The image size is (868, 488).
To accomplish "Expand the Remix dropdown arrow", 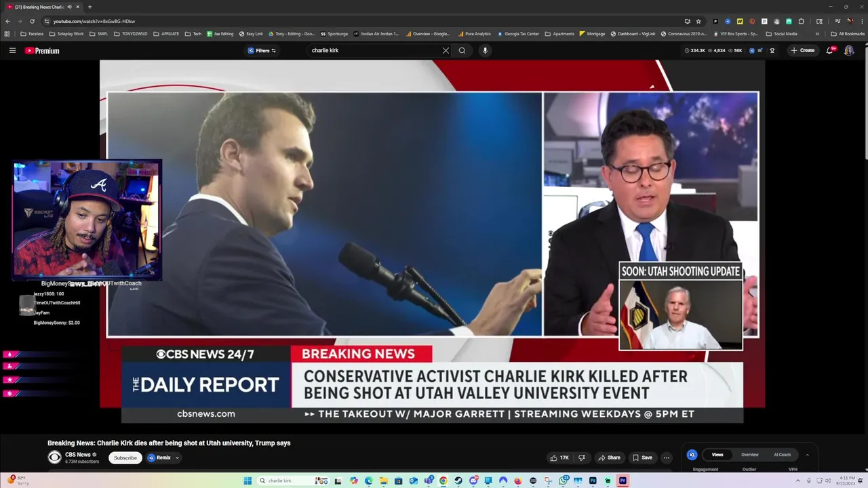I will pos(177,457).
